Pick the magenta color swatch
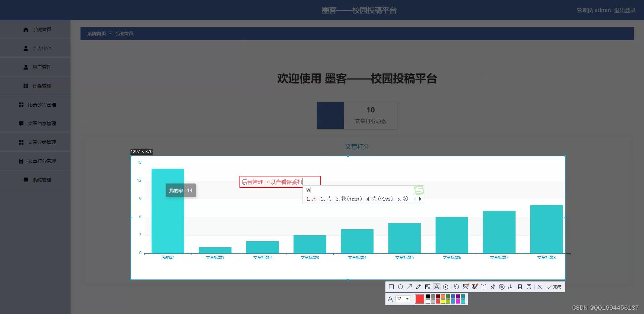 pyautogui.click(x=458, y=301)
